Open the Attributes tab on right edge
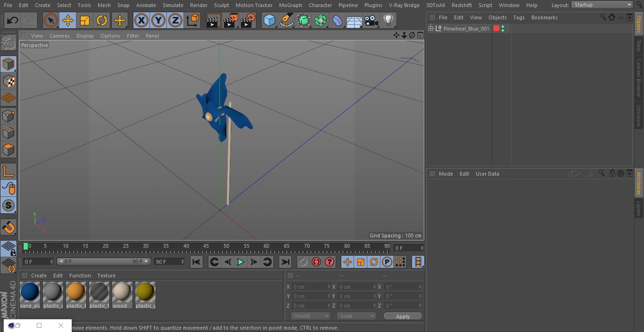The image size is (644, 332). (x=639, y=183)
